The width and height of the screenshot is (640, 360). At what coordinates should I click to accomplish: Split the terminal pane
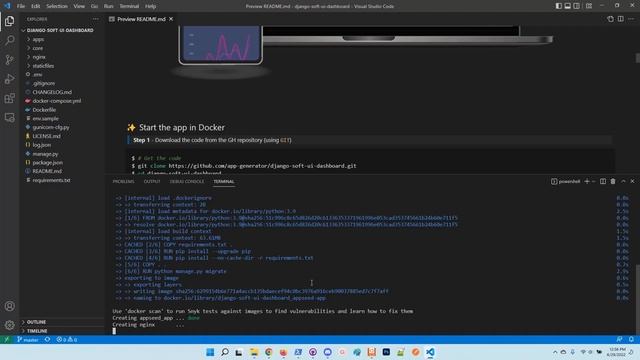point(603,181)
